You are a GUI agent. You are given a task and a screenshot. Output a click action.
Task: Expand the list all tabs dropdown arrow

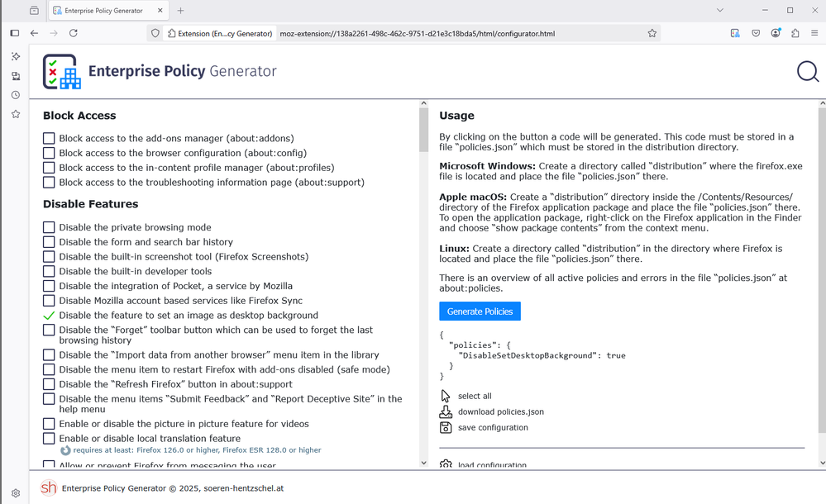click(719, 11)
